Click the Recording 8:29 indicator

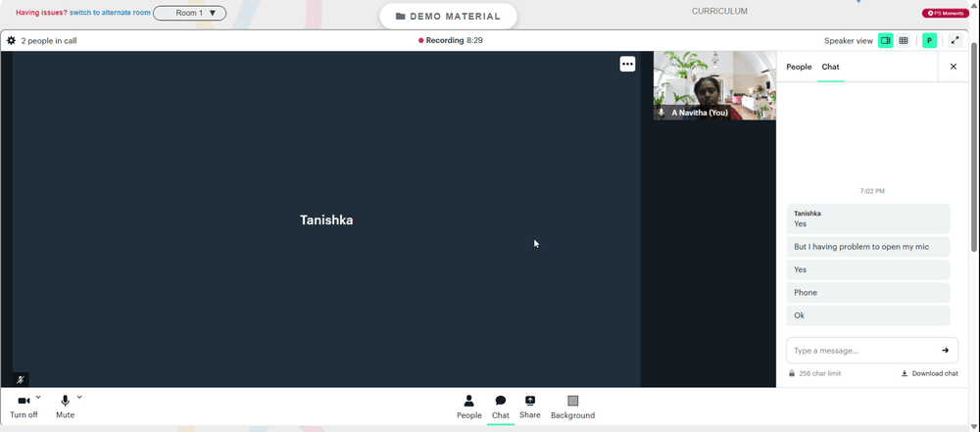[451, 40]
